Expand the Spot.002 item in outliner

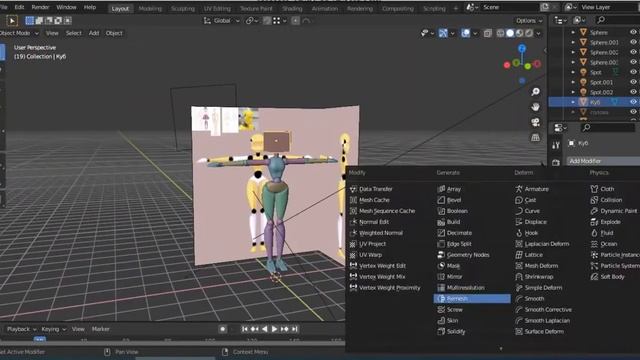point(573,92)
